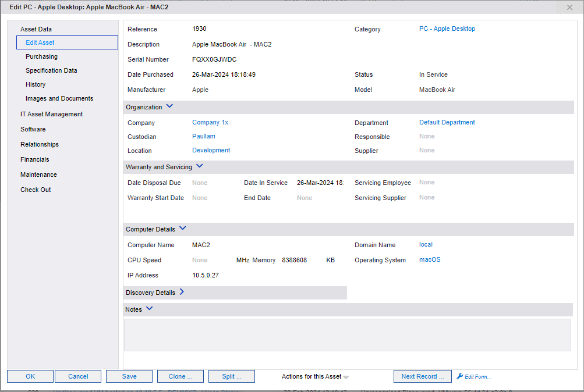Collapse the Warranty and Servicing section

pos(199,166)
